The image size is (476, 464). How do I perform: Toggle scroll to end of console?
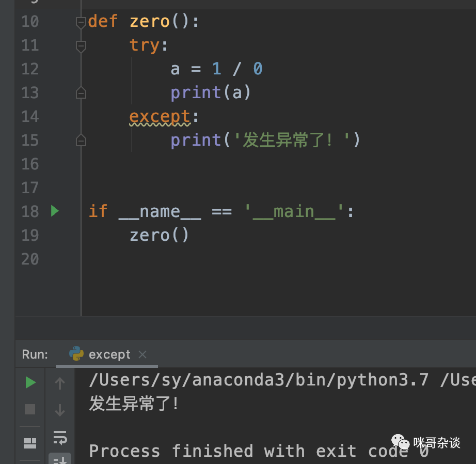(60, 459)
